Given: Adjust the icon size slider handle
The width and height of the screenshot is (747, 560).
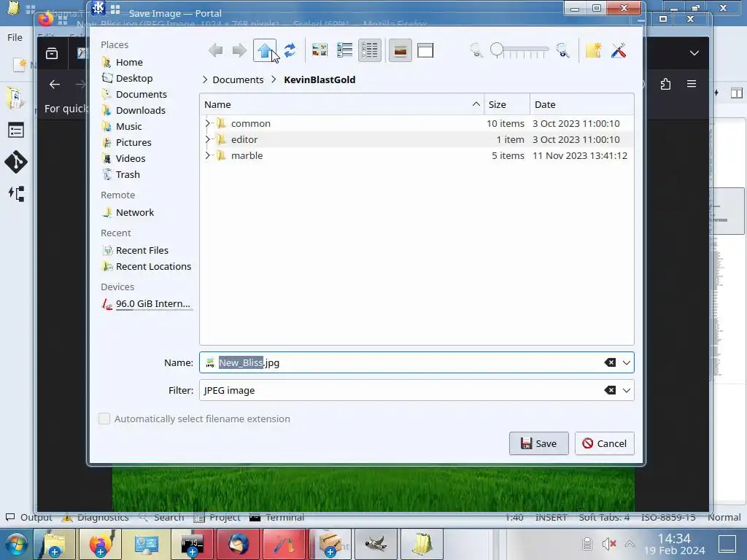Looking at the screenshot, I should 497,49.
